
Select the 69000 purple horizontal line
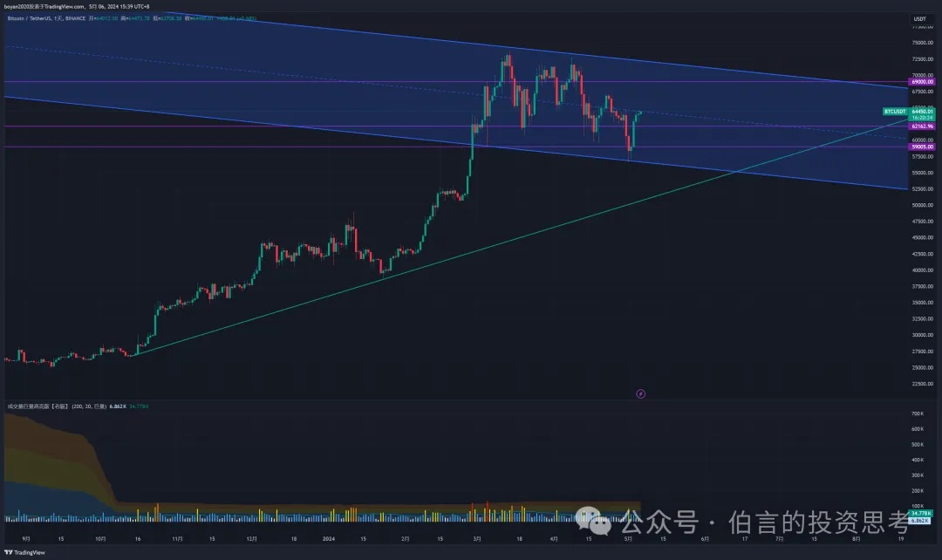[x=262, y=82]
